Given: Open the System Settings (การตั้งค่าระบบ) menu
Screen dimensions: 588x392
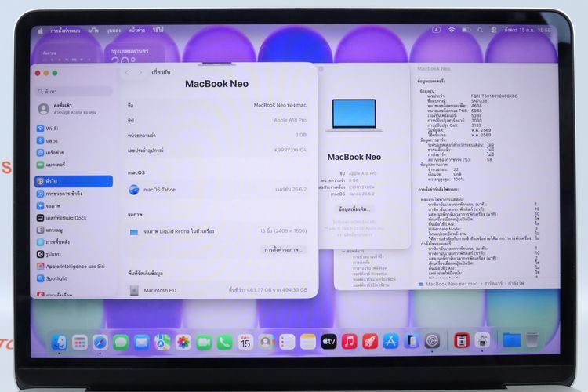Looking at the screenshot, I should (x=65, y=31).
